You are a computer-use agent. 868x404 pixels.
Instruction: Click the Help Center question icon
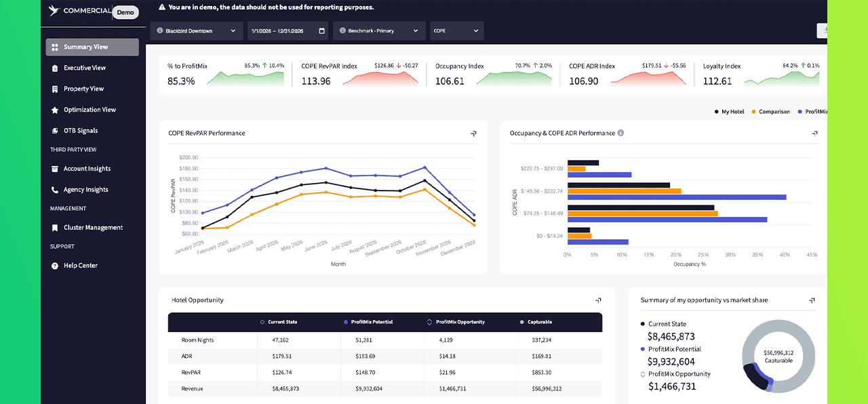click(55, 266)
